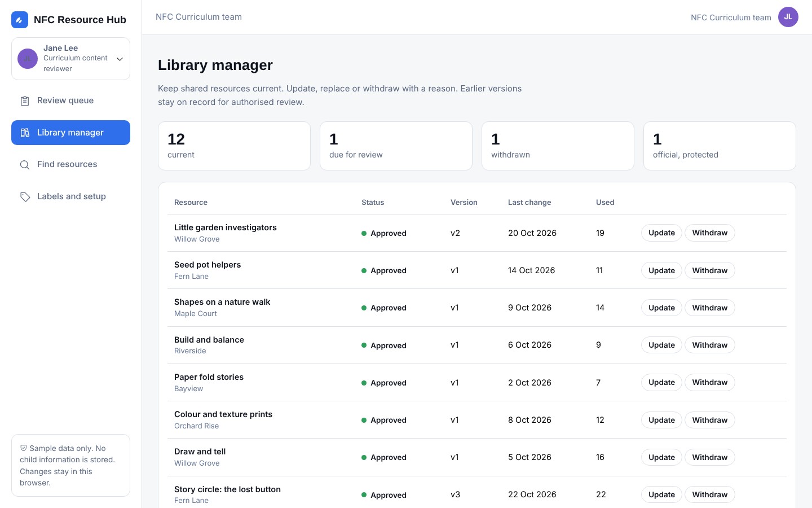The height and width of the screenshot is (508, 812).
Task: Withdraw Little garden investigators resource
Action: [x=709, y=233]
